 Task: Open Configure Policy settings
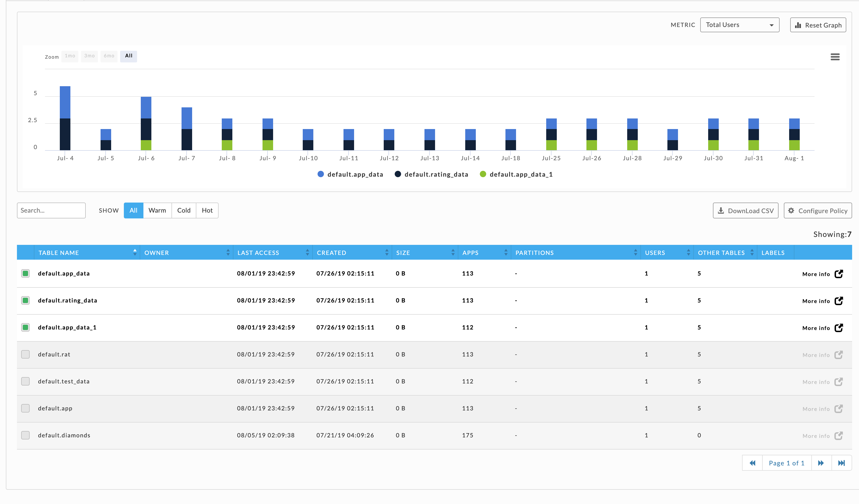[817, 210]
